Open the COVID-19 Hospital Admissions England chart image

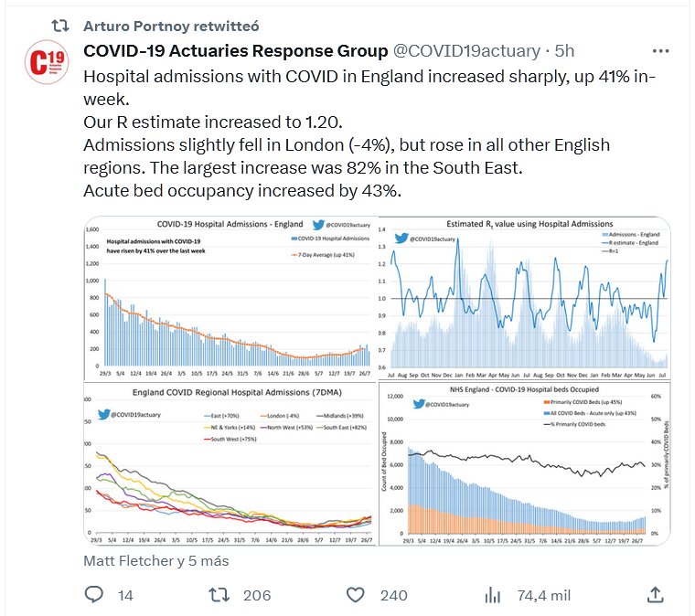click(x=230, y=292)
